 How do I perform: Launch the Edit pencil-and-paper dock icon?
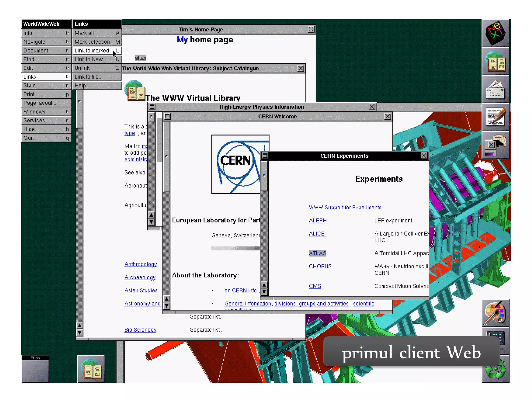pyautogui.click(x=495, y=117)
